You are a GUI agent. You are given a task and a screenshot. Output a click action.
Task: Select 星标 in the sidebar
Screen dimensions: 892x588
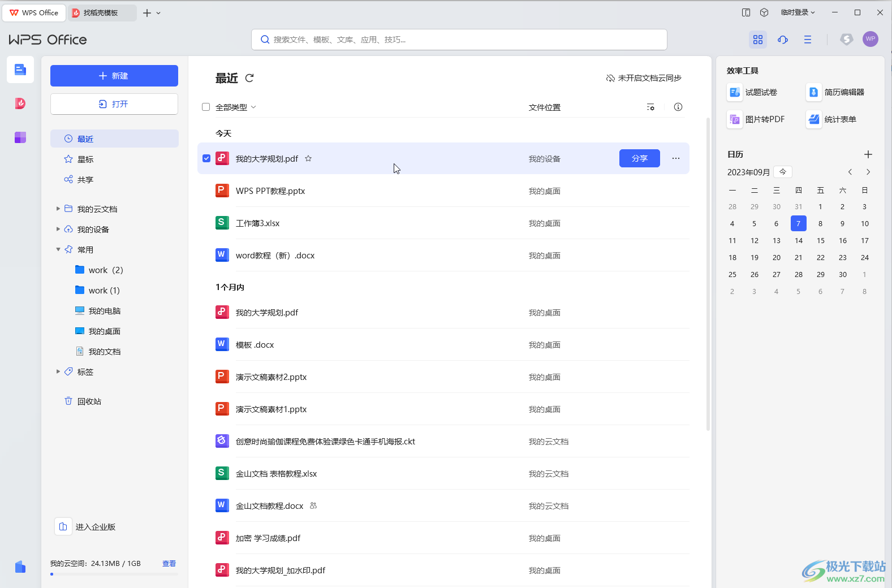(114, 159)
